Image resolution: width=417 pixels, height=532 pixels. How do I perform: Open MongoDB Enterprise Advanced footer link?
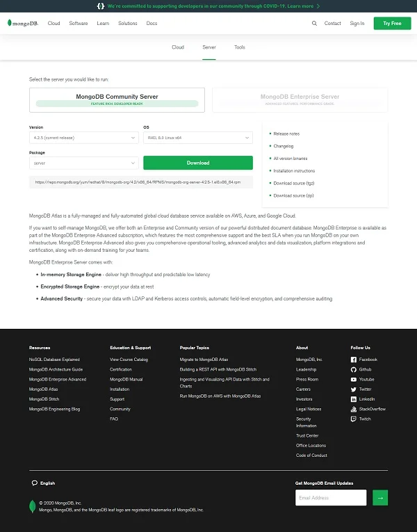coord(58,379)
